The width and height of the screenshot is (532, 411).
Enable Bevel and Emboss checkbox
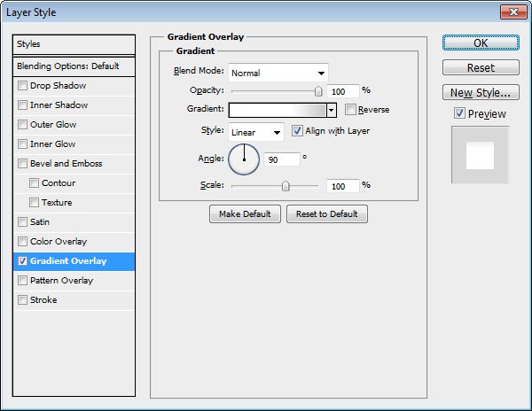[22, 163]
